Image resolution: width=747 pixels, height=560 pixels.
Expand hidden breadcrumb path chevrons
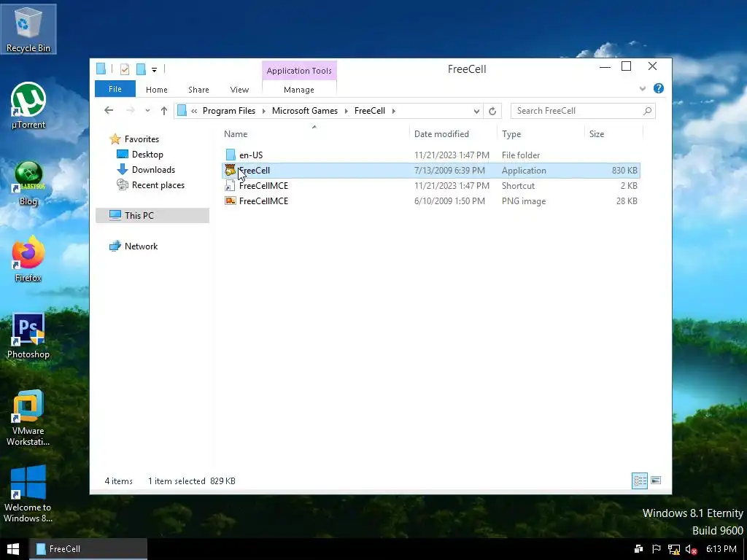click(194, 111)
